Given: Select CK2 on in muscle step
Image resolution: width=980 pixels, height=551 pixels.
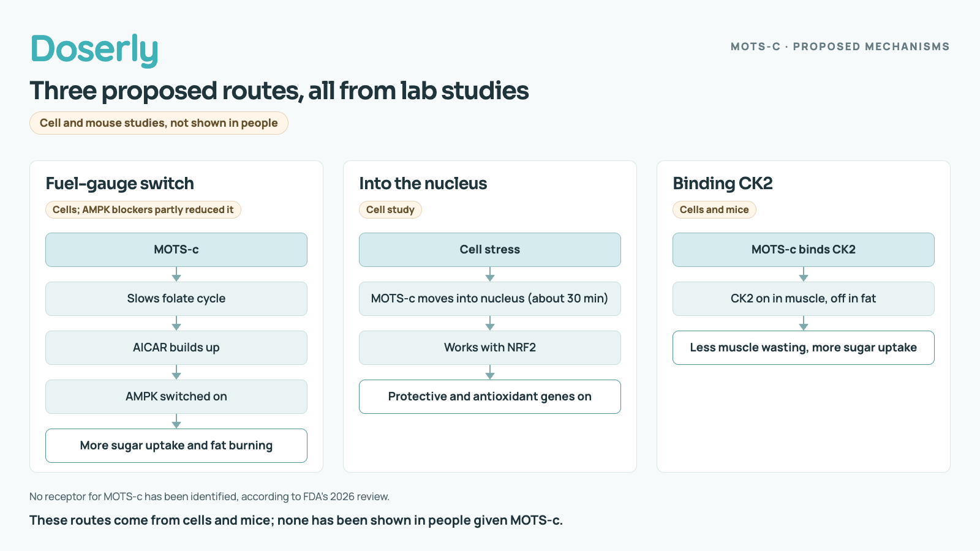Looking at the screenshot, I should point(804,299).
